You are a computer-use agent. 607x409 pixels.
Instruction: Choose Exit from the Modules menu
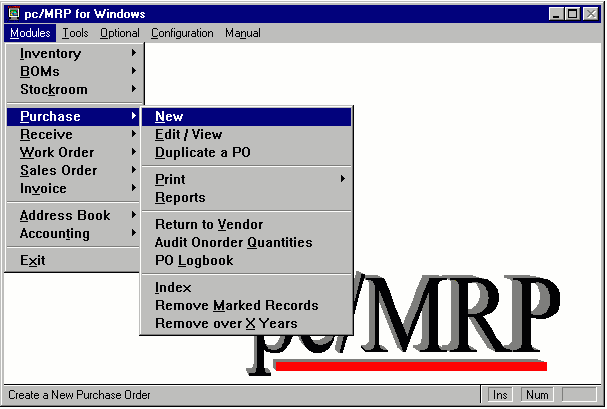(73, 260)
